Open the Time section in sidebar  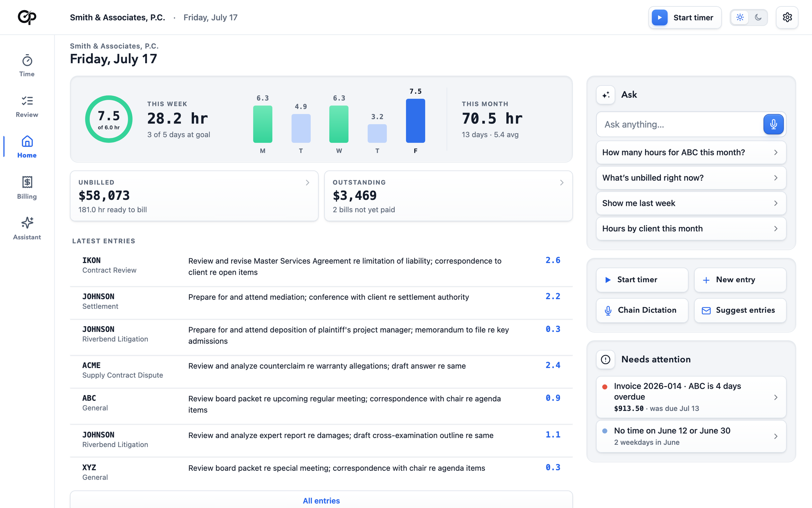pyautogui.click(x=27, y=66)
